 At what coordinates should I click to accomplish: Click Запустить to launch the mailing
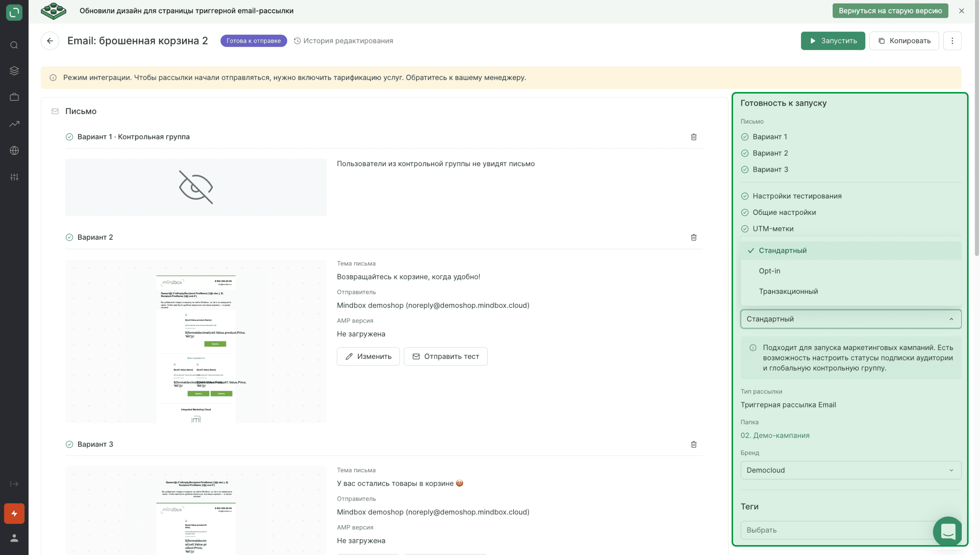tap(833, 41)
